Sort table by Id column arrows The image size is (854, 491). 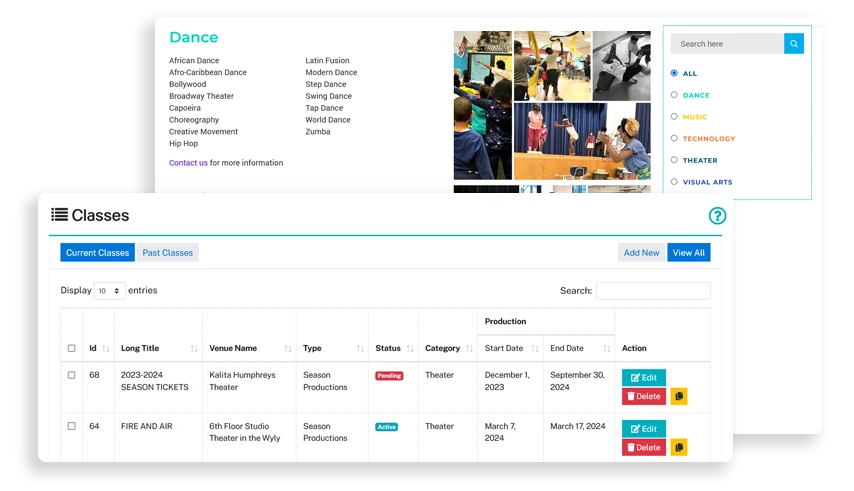coord(106,348)
